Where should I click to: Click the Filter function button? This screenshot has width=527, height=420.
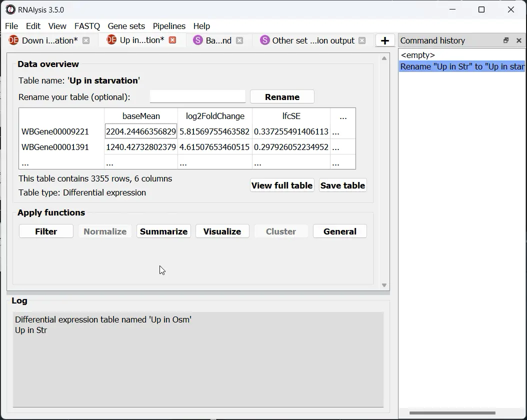click(45, 231)
